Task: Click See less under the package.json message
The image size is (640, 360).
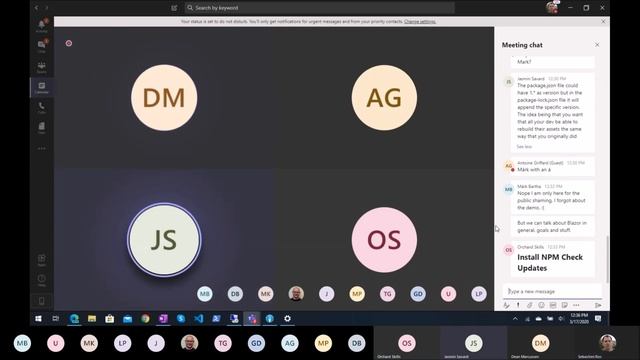Action: coord(524,147)
